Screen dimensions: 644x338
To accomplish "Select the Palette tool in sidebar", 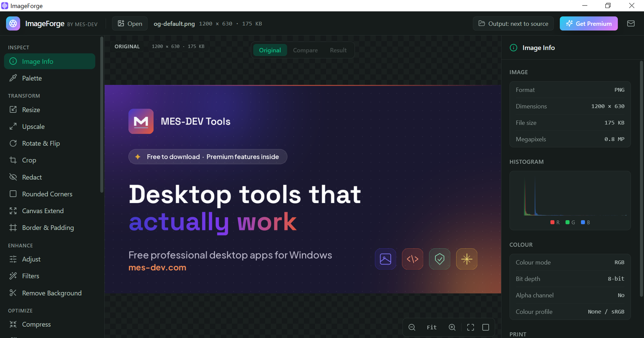I will pyautogui.click(x=50, y=78).
